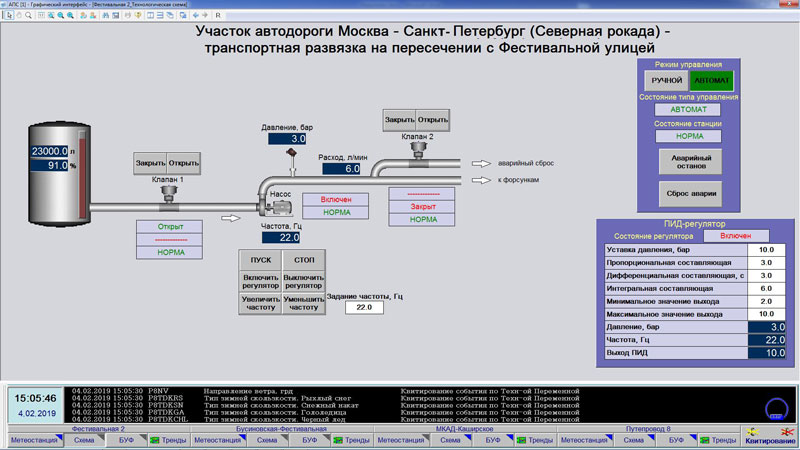Open БУФ tab under Фестивальная 2
The height and width of the screenshot is (450, 800).
click(126, 440)
